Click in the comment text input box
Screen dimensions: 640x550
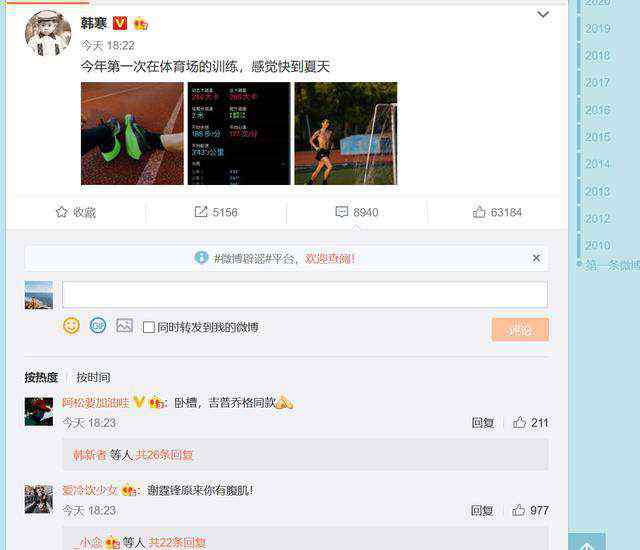tap(305, 294)
